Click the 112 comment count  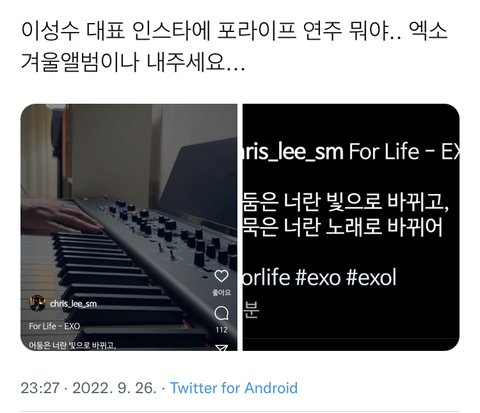tap(221, 330)
